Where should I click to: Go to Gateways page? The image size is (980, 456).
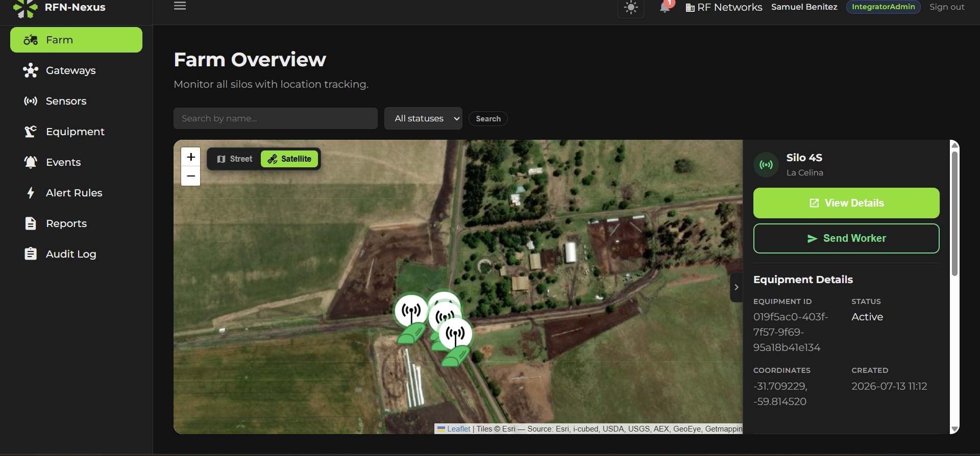pyautogui.click(x=76, y=70)
